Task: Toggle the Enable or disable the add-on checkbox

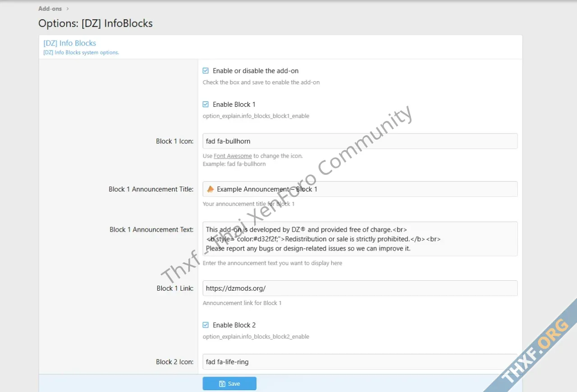Action: point(206,71)
